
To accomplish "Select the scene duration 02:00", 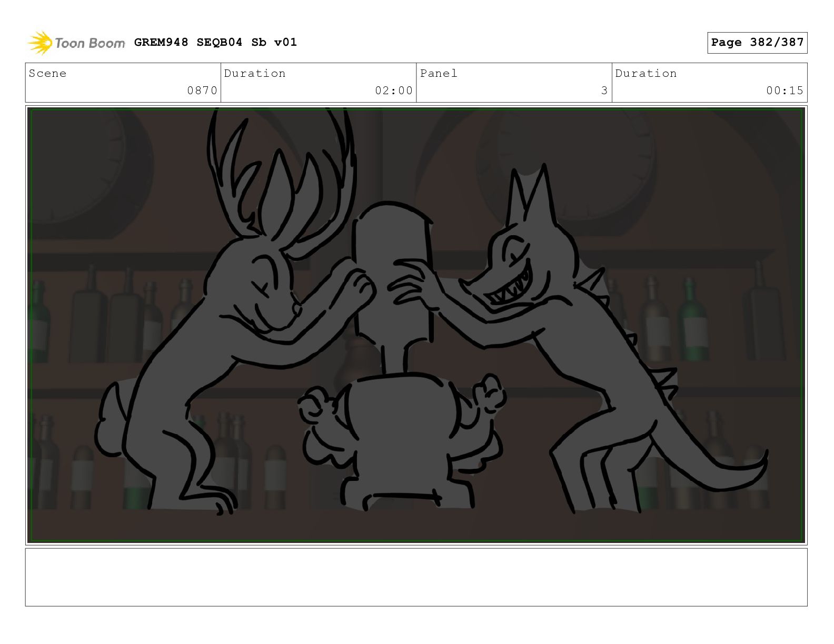I will pos(394,90).
